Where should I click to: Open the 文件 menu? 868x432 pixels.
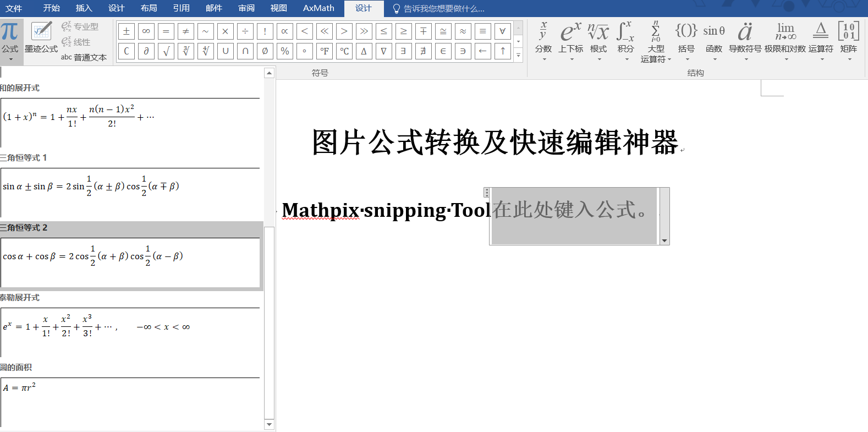point(14,8)
